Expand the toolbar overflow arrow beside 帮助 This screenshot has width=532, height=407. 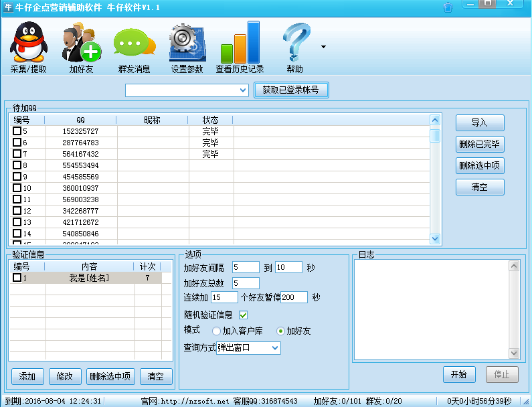click(323, 47)
